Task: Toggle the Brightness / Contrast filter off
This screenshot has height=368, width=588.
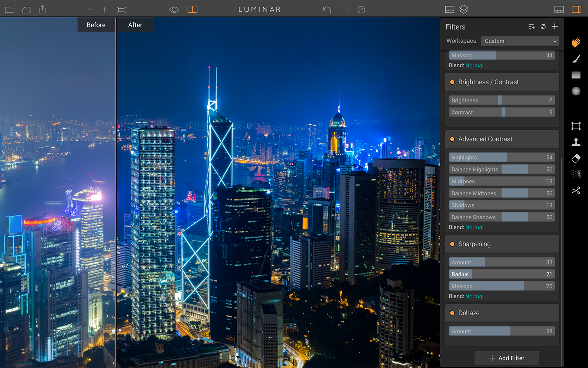Action: [x=452, y=82]
